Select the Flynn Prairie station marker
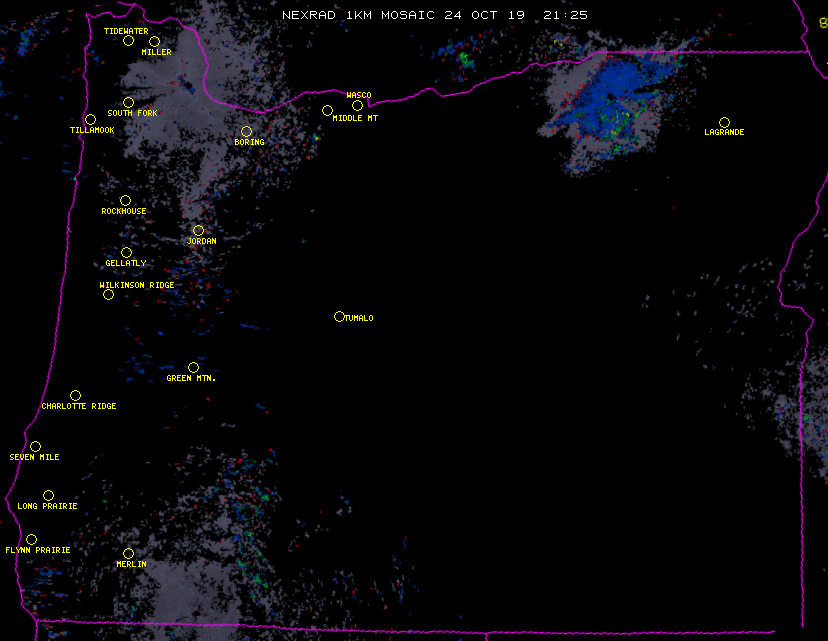Viewport: 828px width, 641px height. [x=31, y=539]
